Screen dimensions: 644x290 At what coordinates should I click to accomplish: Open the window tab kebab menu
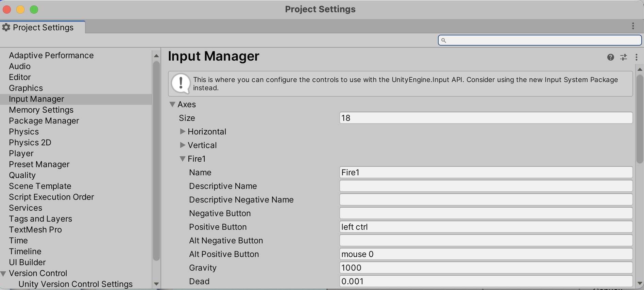click(633, 26)
